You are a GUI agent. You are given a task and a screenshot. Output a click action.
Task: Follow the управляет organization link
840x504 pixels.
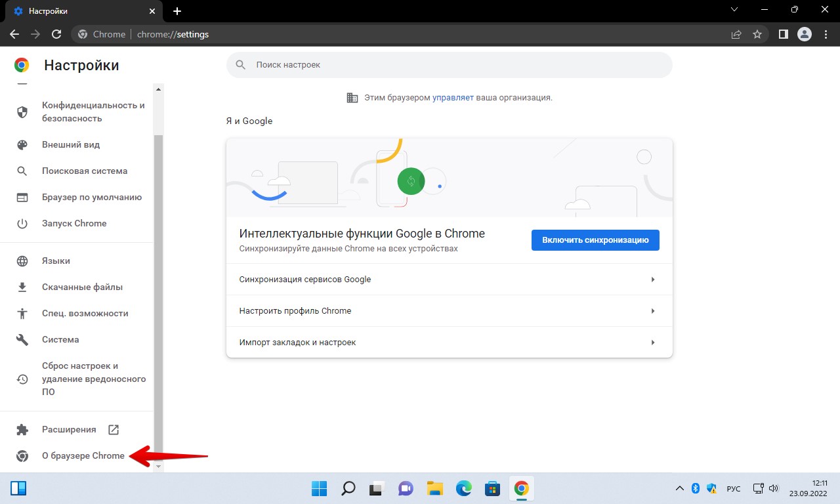[453, 98]
